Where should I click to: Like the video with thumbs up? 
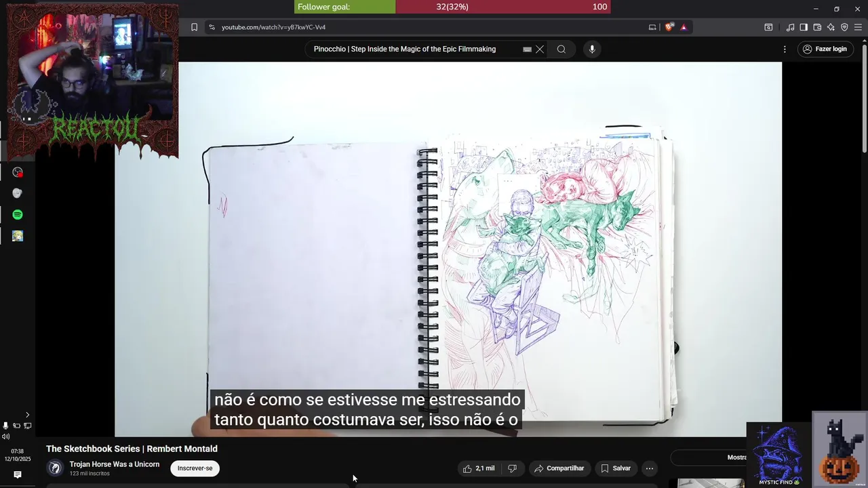pyautogui.click(x=479, y=468)
